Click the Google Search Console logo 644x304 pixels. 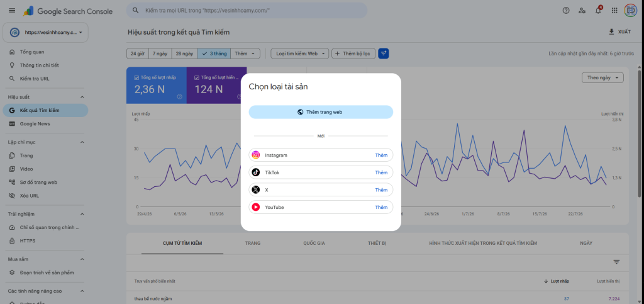68,11
